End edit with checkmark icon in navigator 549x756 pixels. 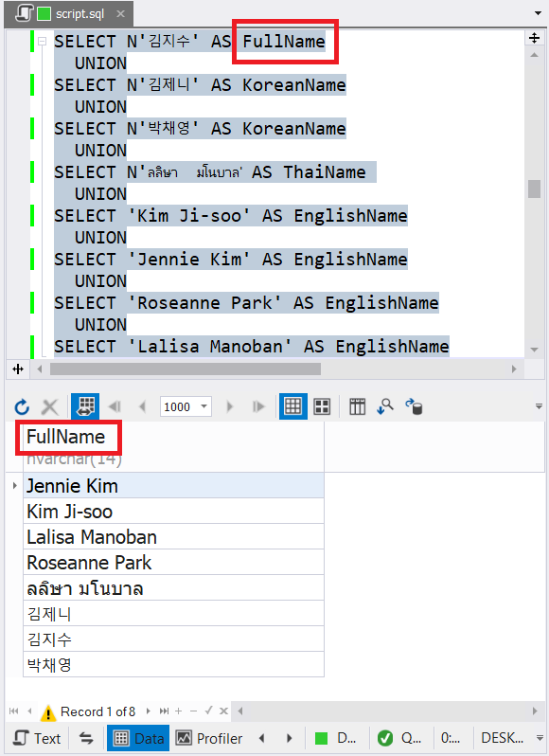click(x=208, y=711)
